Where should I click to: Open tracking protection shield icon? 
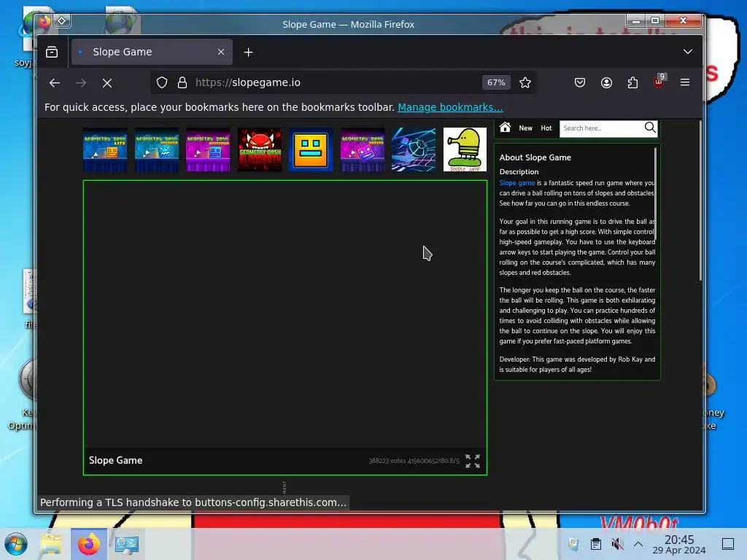[162, 83]
